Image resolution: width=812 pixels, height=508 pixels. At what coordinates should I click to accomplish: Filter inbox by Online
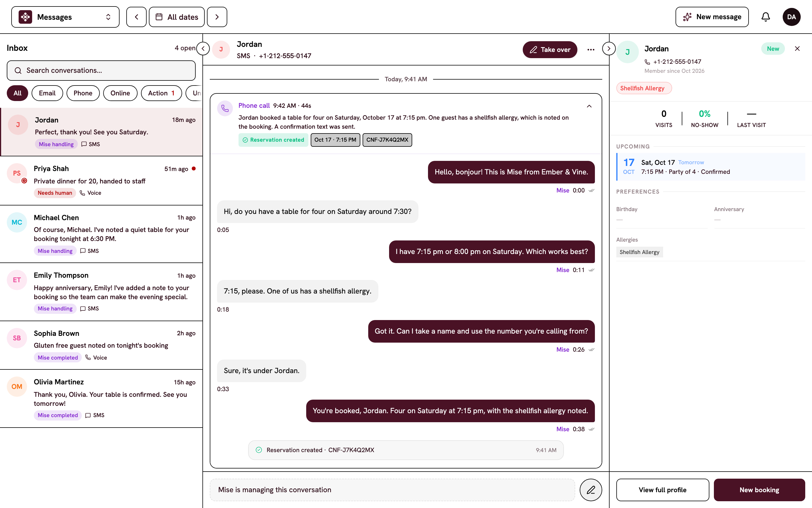pos(120,93)
